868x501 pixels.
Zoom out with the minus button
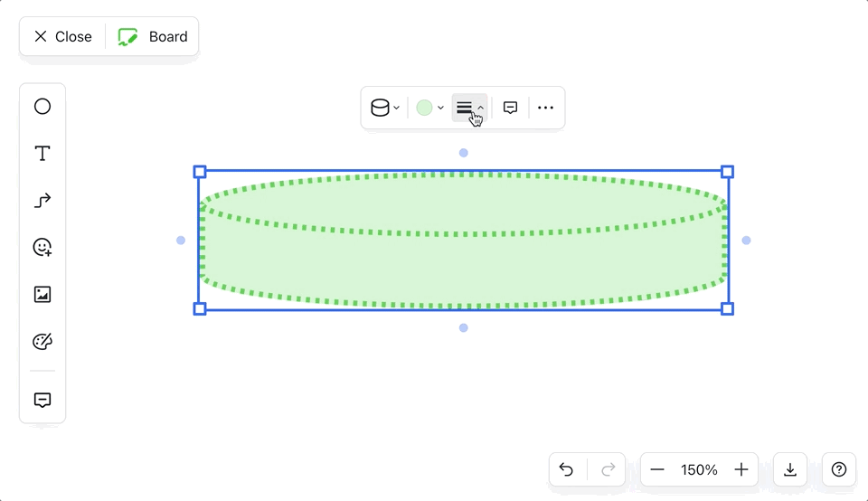pos(657,469)
